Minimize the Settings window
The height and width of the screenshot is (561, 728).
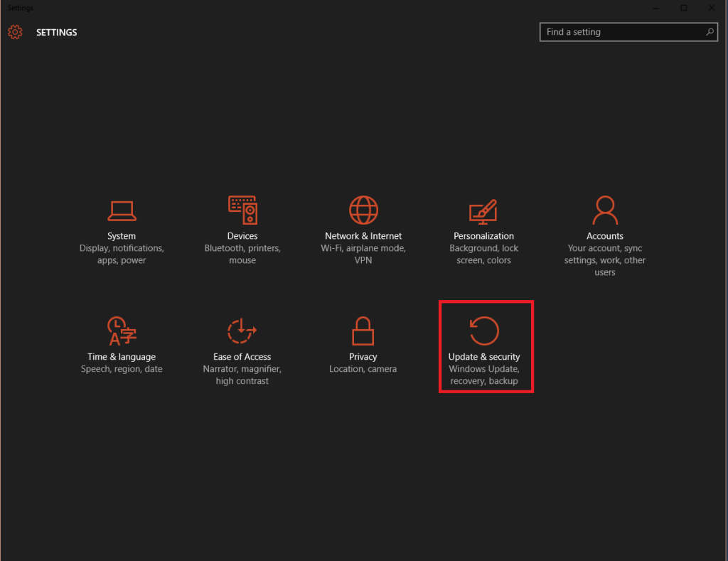tap(656, 8)
